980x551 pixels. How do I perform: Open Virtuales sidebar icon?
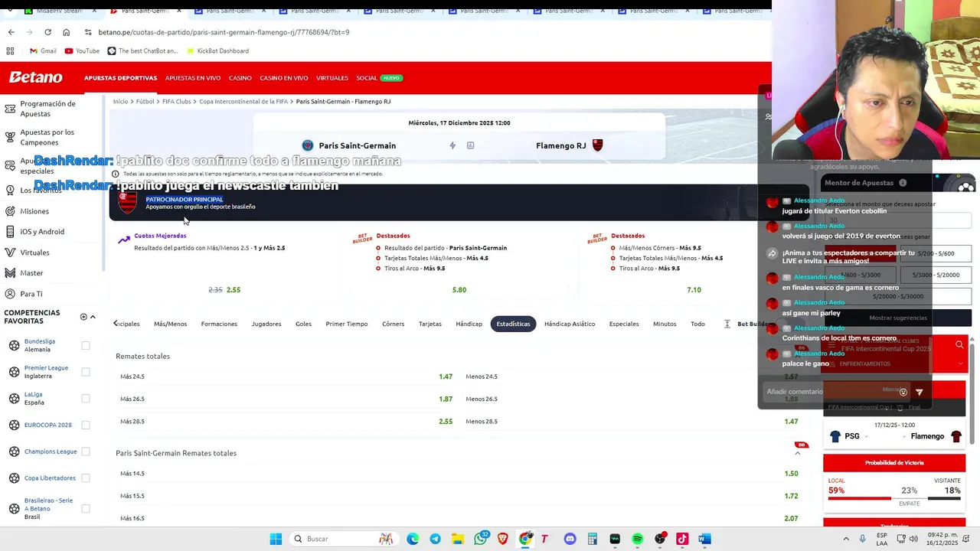(x=10, y=253)
